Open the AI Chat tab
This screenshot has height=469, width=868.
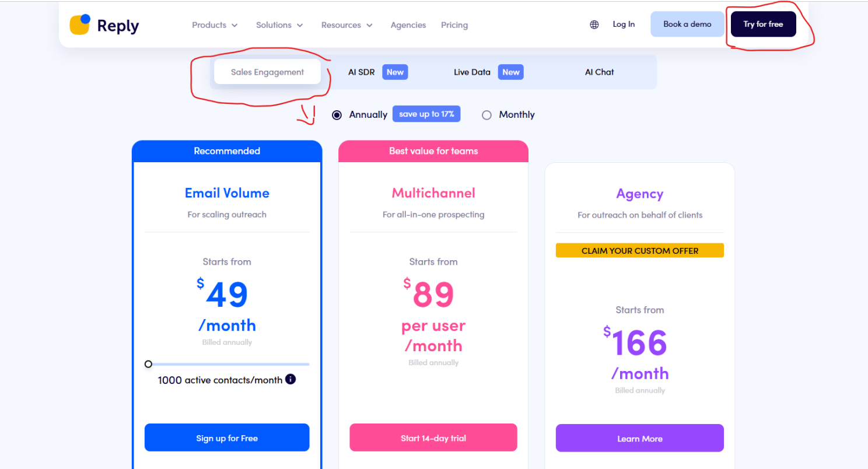pos(599,72)
